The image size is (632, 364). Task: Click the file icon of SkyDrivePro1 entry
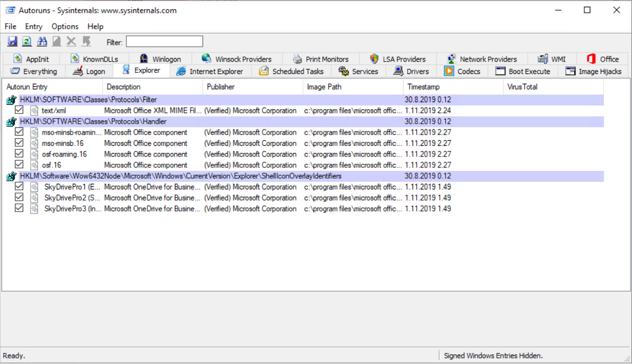tap(34, 187)
